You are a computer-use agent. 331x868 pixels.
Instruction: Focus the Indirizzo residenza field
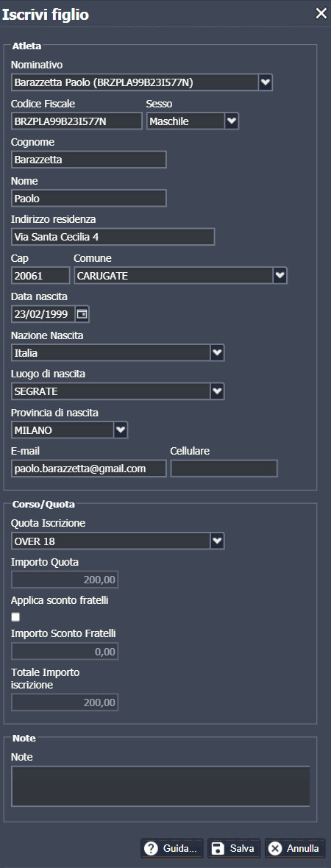113,237
